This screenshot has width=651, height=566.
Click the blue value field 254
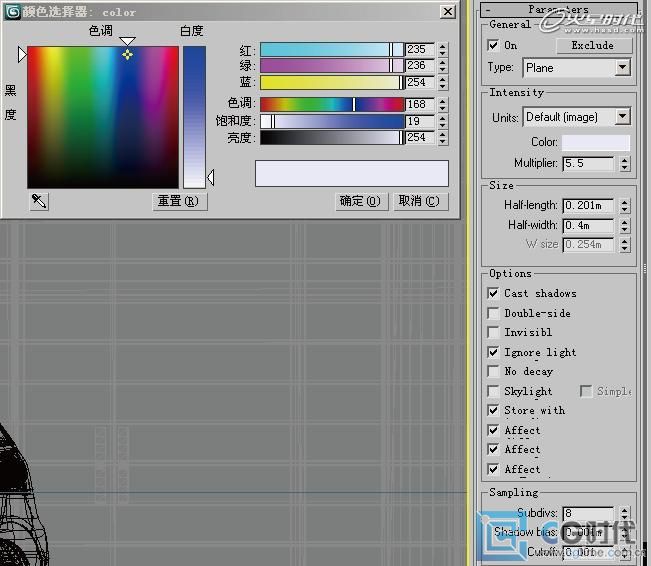420,82
